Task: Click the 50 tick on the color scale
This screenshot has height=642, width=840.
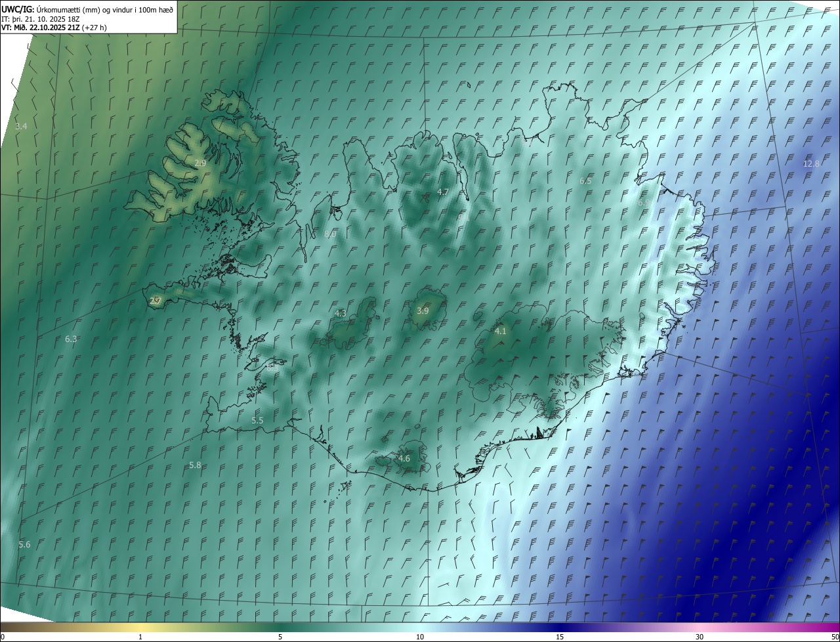Action: 835,637
